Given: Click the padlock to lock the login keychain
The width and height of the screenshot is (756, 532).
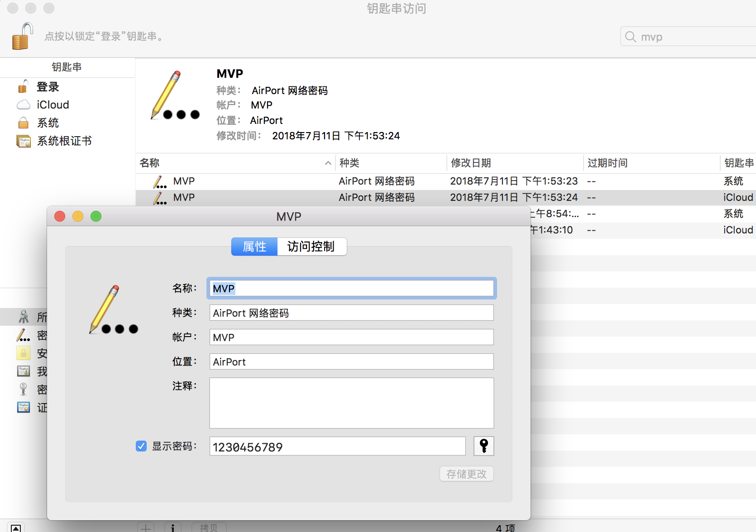Looking at the screenshot, I should [x=22, y=36].
